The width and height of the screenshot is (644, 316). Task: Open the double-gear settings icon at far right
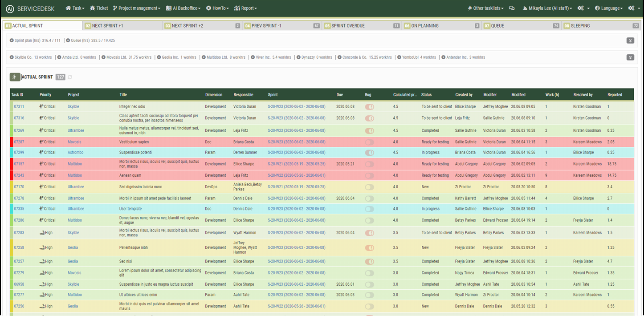coord(632,8)
